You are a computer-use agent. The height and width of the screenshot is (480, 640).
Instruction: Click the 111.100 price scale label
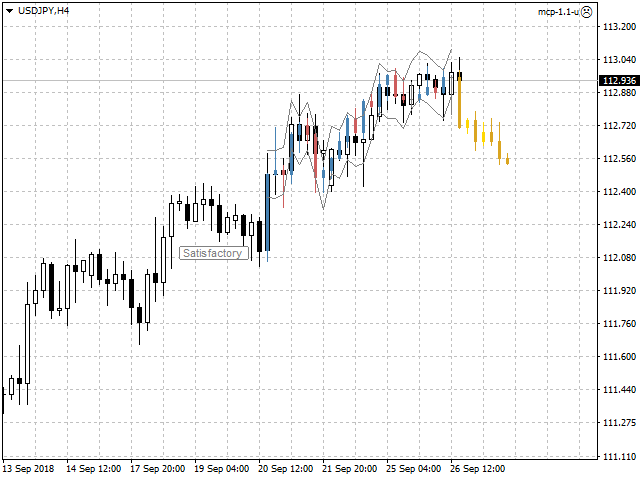click(x=619, y=456)
